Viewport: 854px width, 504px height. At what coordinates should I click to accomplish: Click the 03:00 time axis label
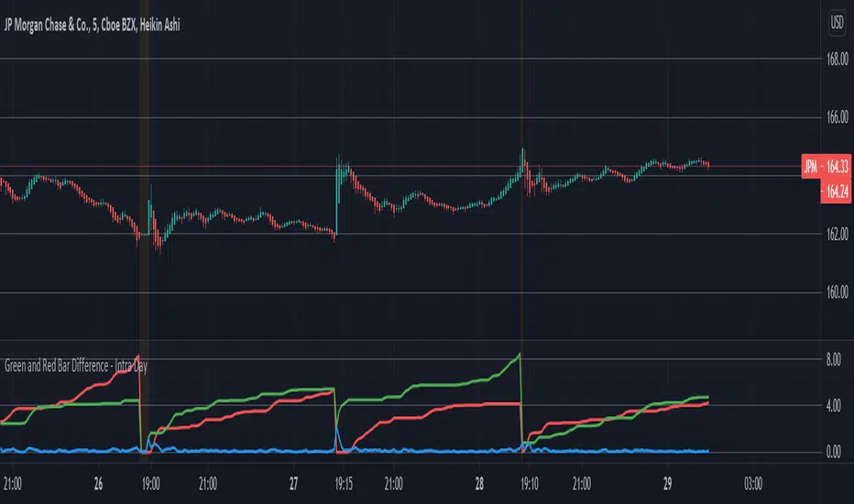coord(753,484)
